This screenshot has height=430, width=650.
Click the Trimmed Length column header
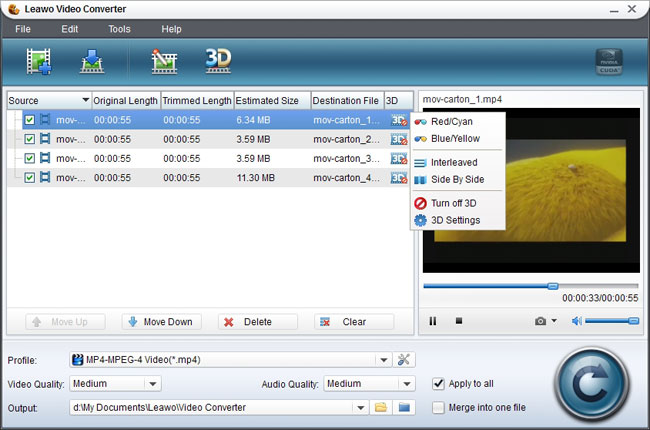[x=197, y=100]
